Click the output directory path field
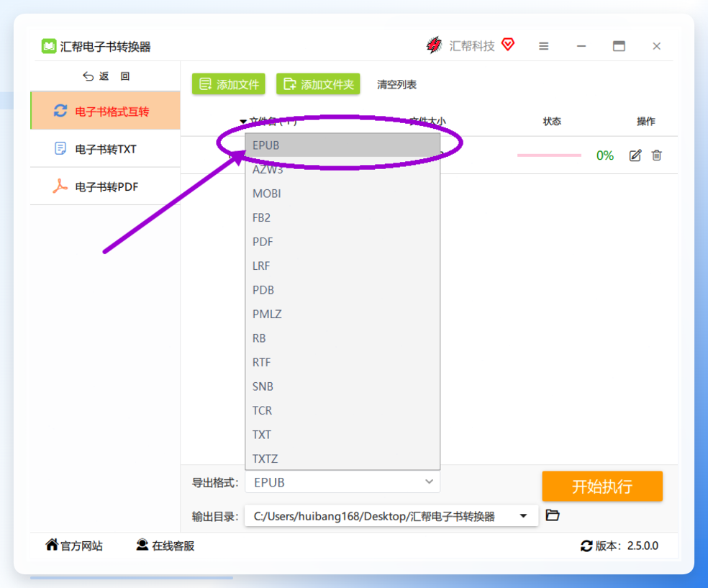Screen dimensions: 708x588 (391, 516)
